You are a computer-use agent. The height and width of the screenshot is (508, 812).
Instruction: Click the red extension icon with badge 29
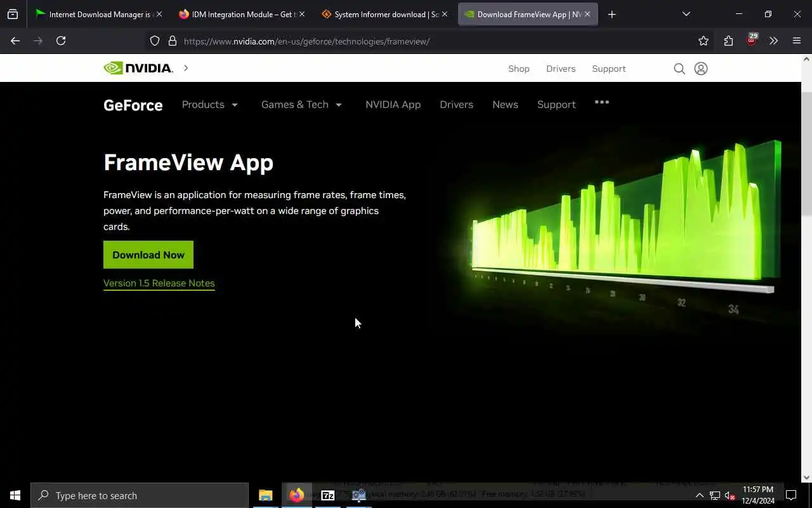[751, 39]
